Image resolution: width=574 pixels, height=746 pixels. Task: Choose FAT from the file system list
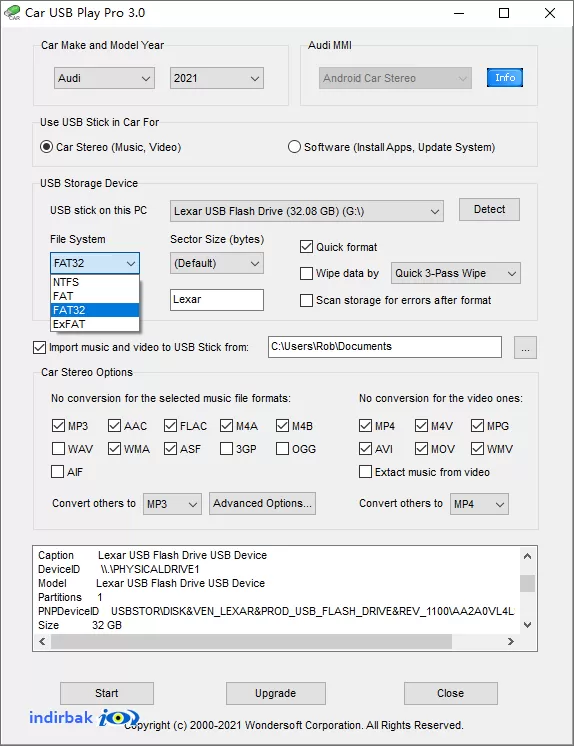tap(95, 296)
